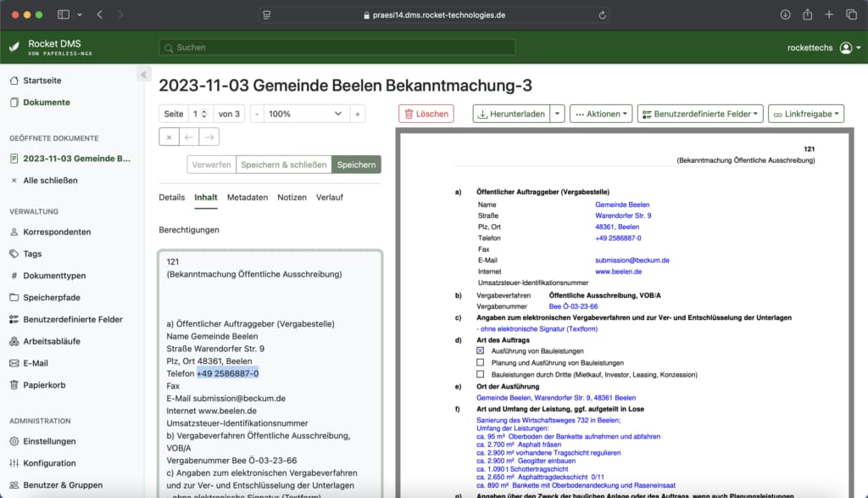Open the rockettechs user menu
This screenshot has width=868, height=498.
[x=824, y=48]
